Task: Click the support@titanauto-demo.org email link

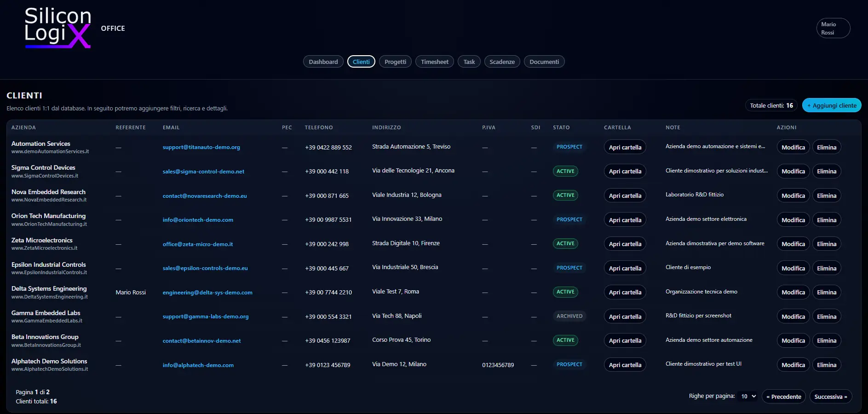Action: click(201, 147)
